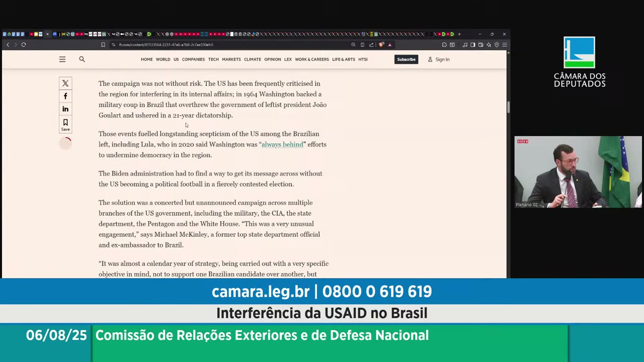Click the ft.com address bar URL
The height and width of the screenshot is (362, 644).
tap(166, 45)
